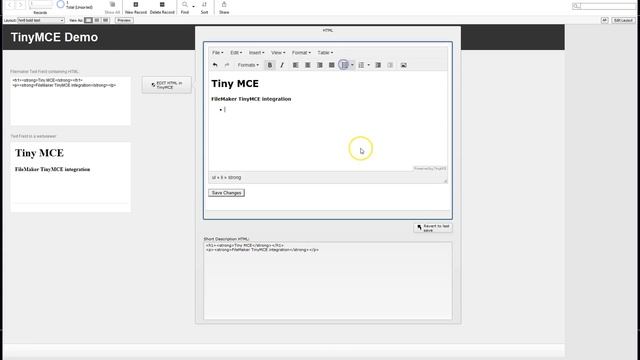Switch to Form view

click(x=88, y=20)
